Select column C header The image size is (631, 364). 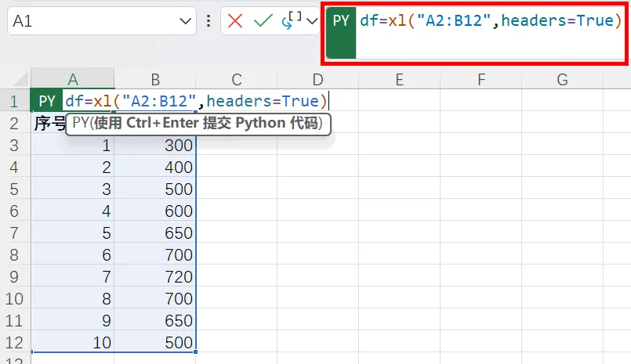(237, 79)
